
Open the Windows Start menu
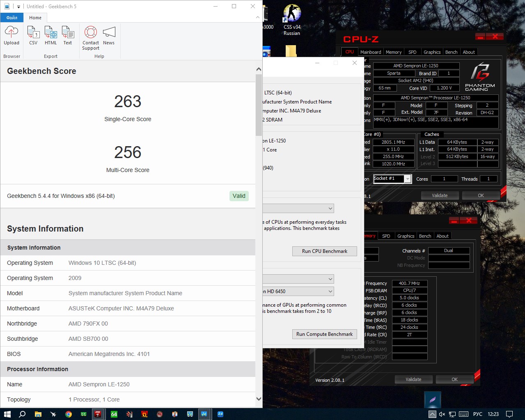(7, 414)
